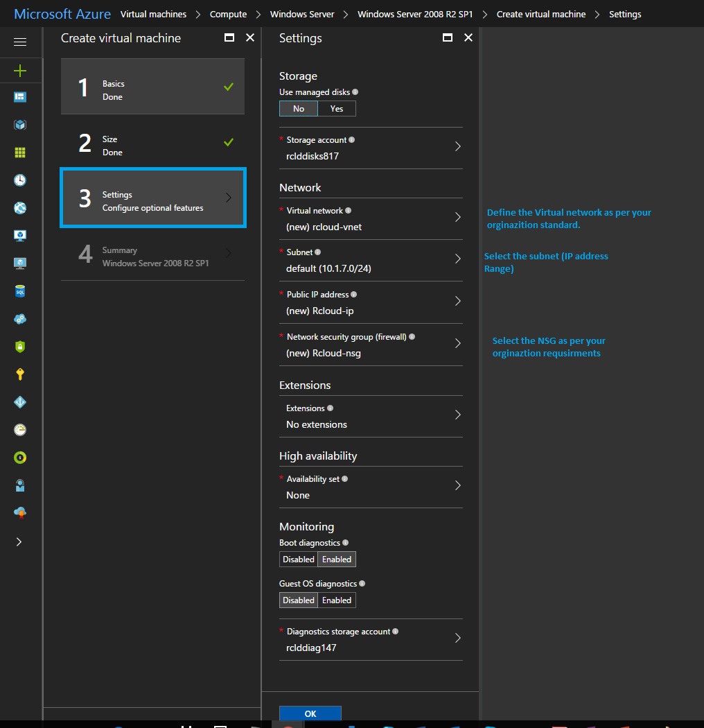Set Use managed disks to Yes
Image resolution: width=704 pixels, height=728 pixels.
click(x=337, y=108)
